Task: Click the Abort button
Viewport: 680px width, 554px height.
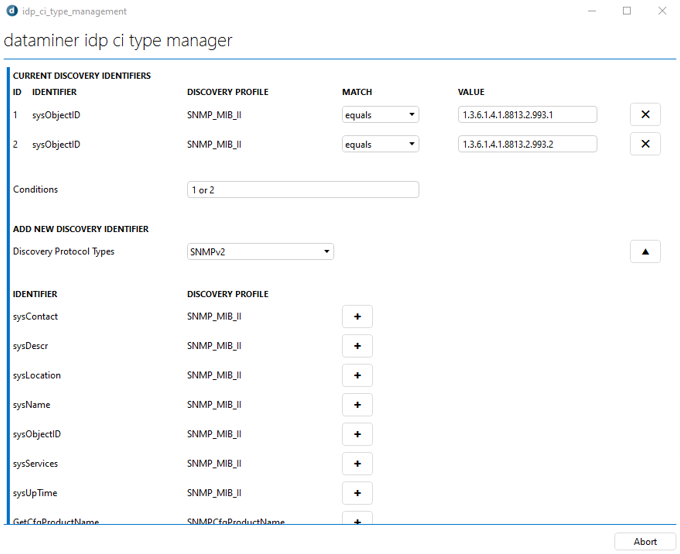Action: point(645,542)
